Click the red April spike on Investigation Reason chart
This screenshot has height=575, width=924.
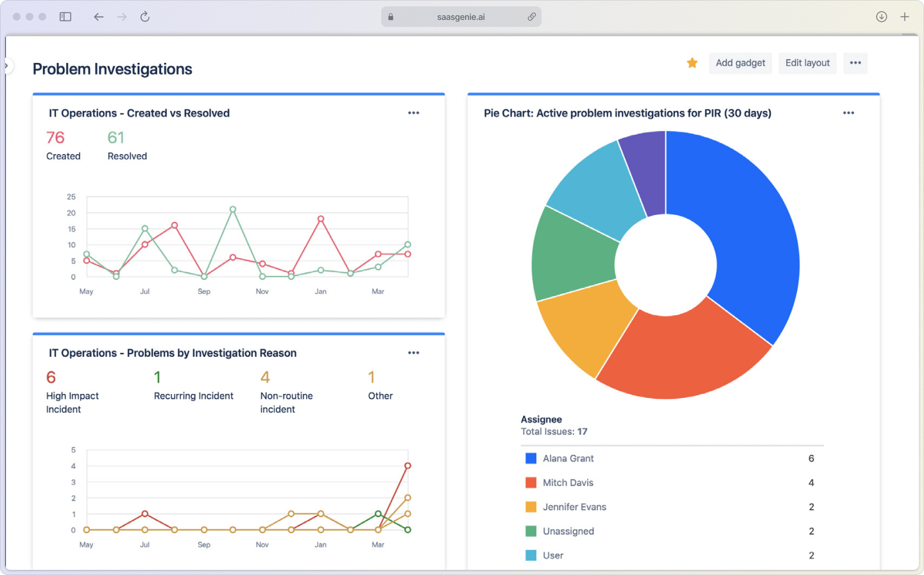click(407, 465)
